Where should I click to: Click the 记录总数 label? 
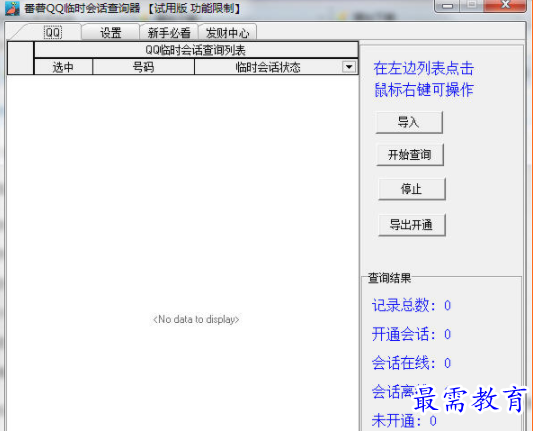coord(404,305)
